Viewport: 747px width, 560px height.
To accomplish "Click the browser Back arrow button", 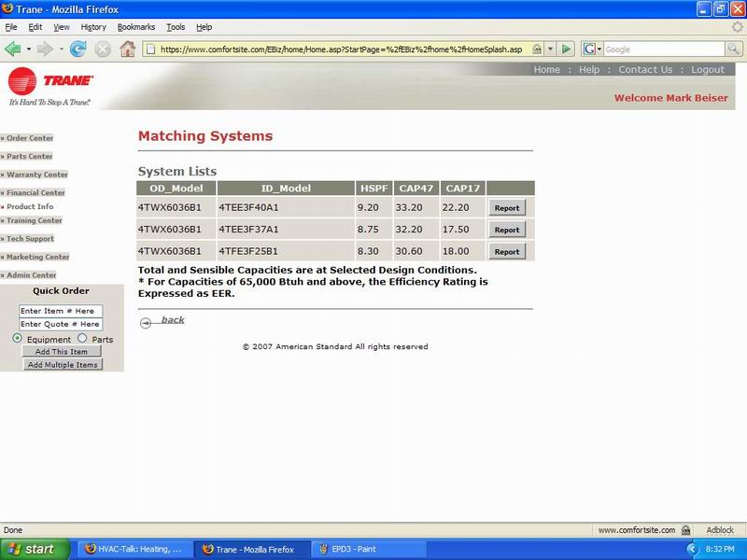I will (13, 49).
